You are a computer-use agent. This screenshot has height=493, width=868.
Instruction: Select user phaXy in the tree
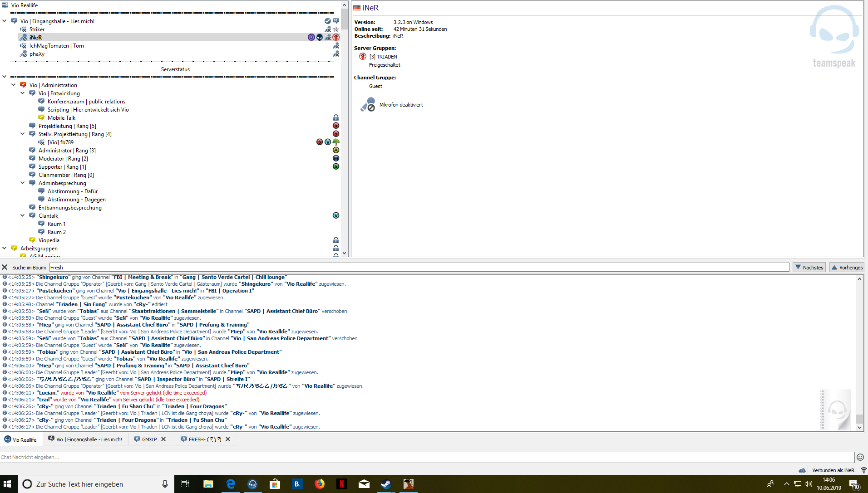pyautogui.click(x=37, y=54)
